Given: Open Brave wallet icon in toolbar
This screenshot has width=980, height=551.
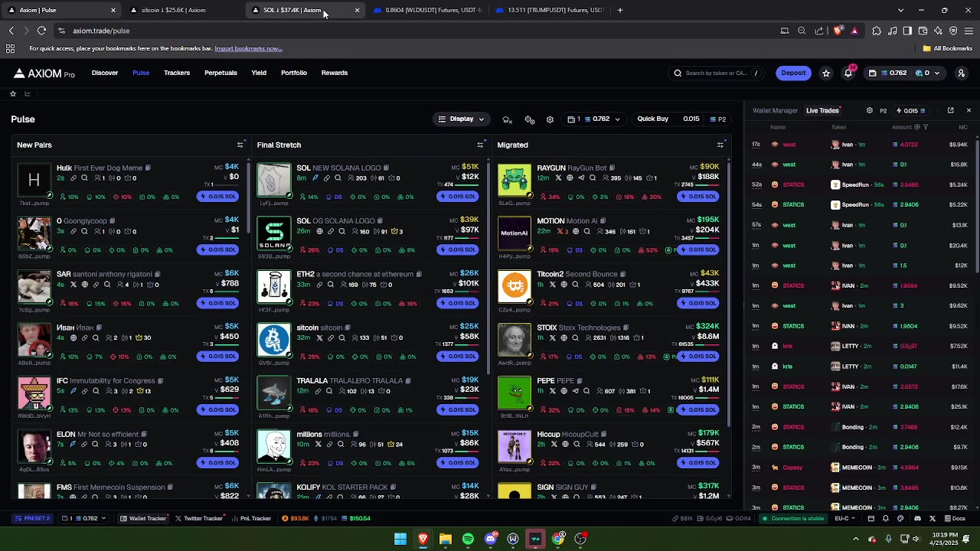Looking at the screenshot, I should tap(923, 31).
